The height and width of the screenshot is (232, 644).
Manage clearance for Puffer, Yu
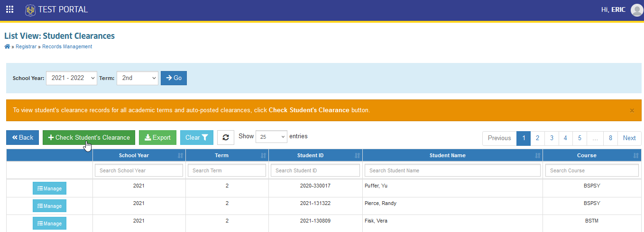point(49,188)
